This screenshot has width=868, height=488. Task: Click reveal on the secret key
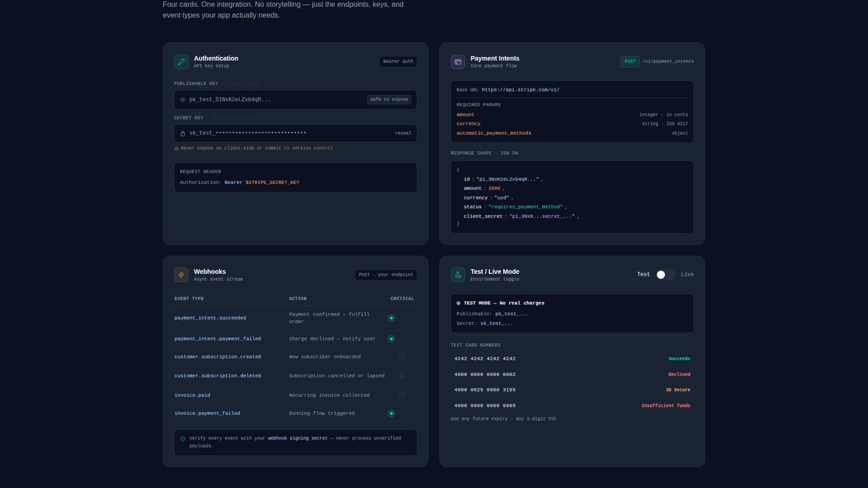click(x=403, y=133)
